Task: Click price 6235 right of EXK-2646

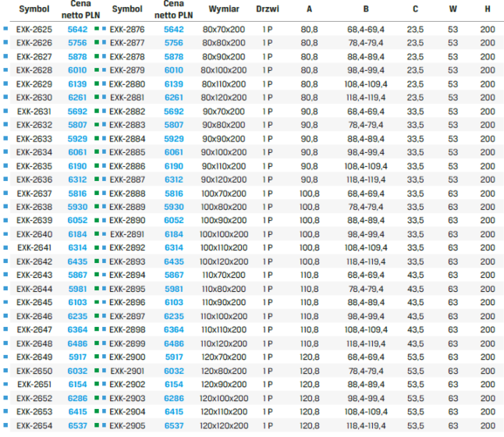Action: pyautogui.click(x=77, y=316)
